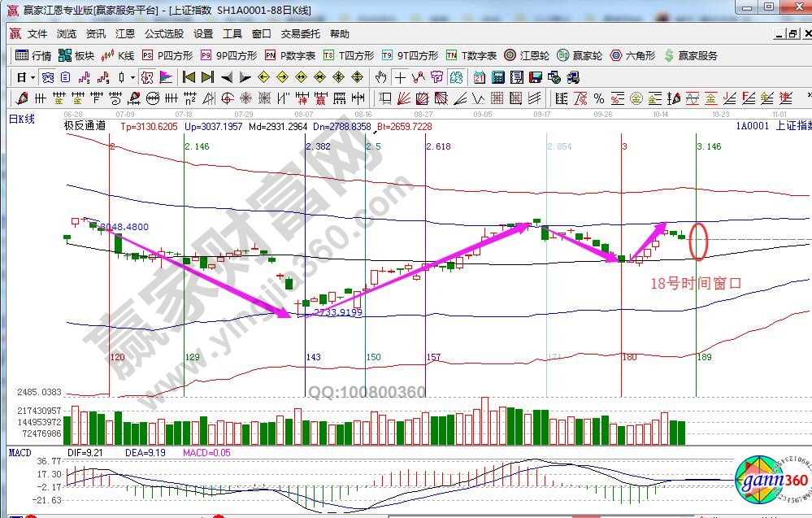Screen dimensions: 812x518
Task: Click the P四方形 button
Action: pos(167,55)
